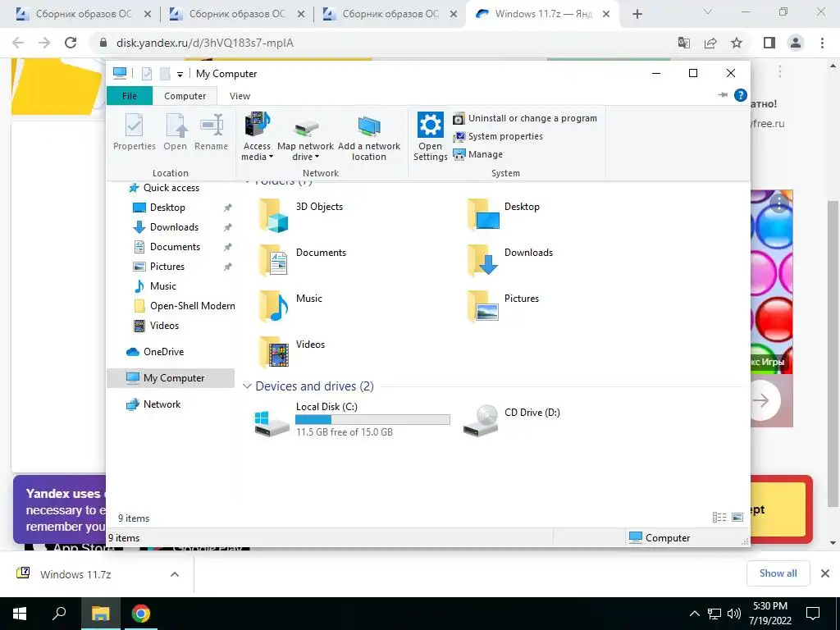This screenshot has width=840, height=630.
Task: Click the Properties ribbon icon
Action: [x=134, y=132]
